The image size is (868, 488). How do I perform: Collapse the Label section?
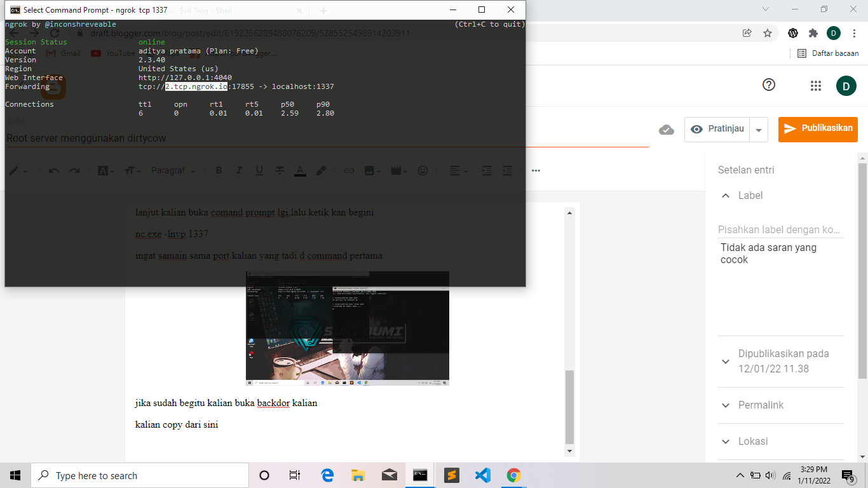[726, 196]
